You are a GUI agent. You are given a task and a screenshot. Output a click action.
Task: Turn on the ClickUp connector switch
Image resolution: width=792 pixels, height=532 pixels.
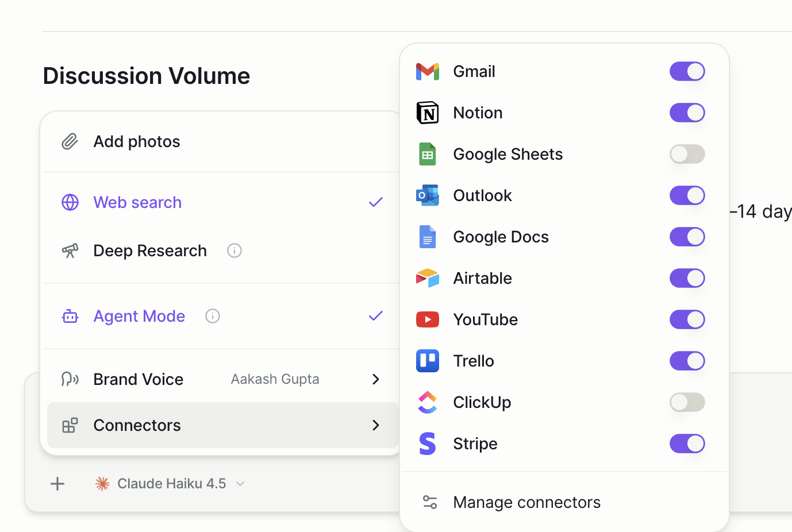(x=687, y=403)
